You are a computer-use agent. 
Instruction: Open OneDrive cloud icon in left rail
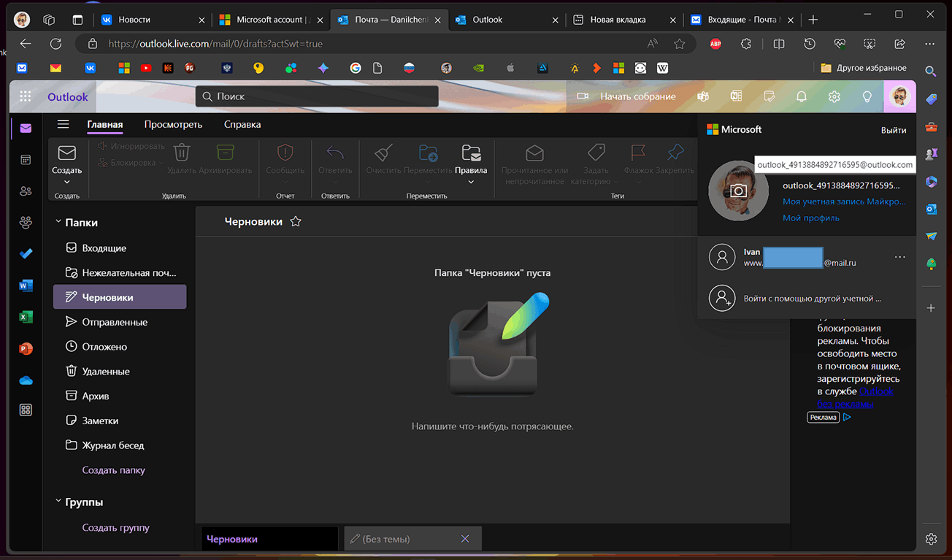tap(26, 380)
